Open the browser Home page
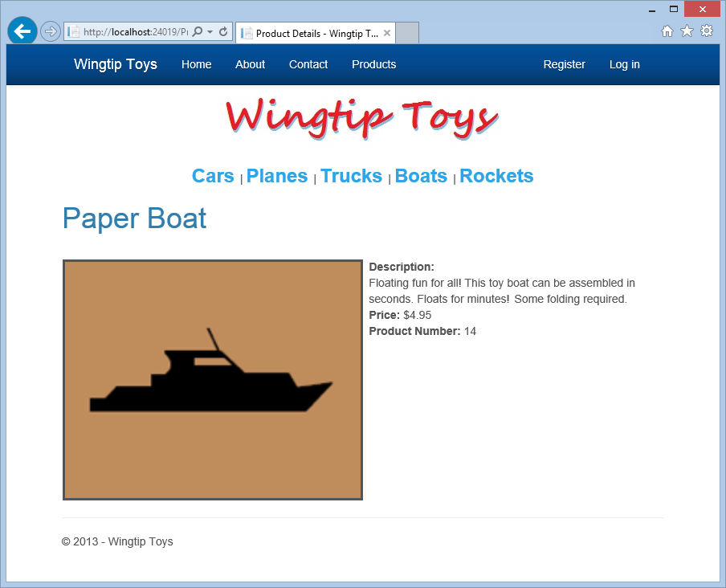This screenshot has height=588, width=726. pos(667,31)
